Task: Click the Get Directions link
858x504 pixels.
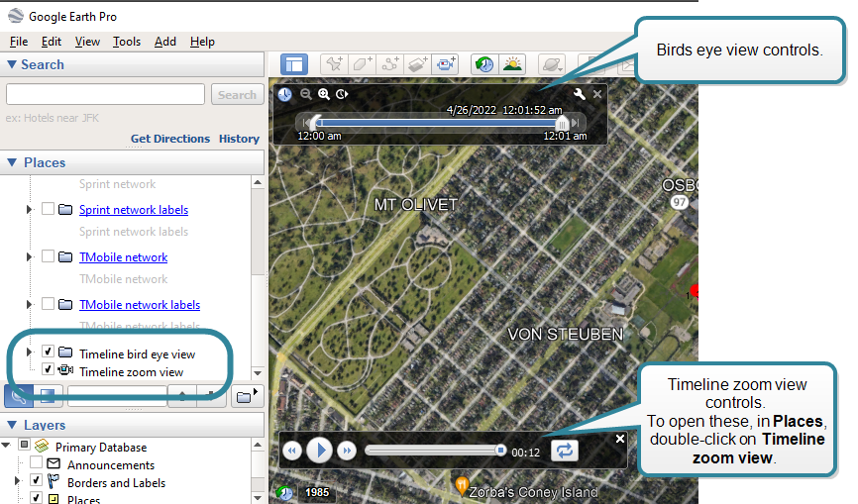Action: [x=170, y=139]
